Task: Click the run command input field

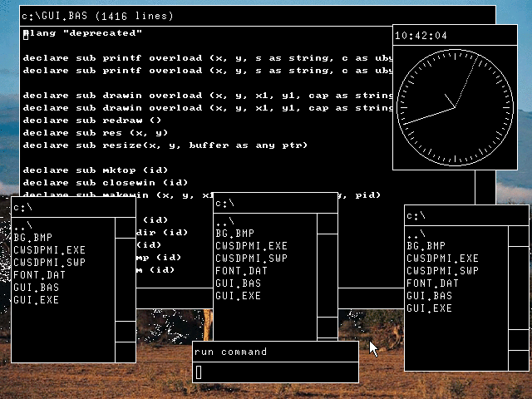Action: [x=275, y=372]
